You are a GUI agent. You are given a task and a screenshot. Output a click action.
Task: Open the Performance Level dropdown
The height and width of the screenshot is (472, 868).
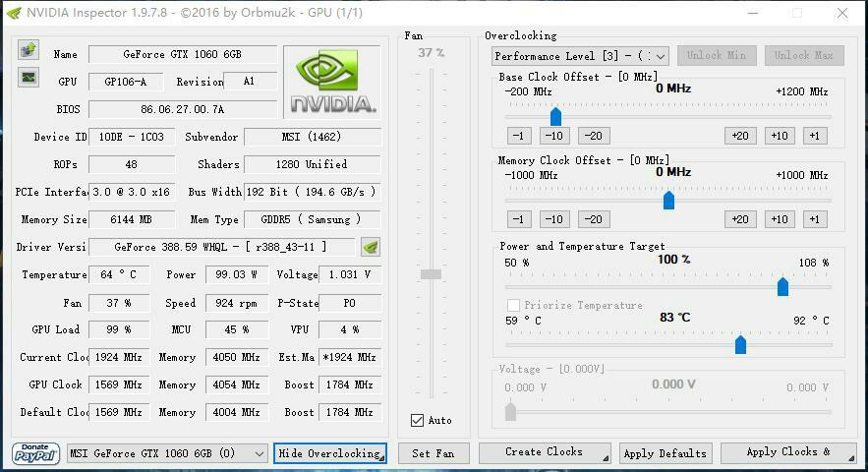pos(580,56)
